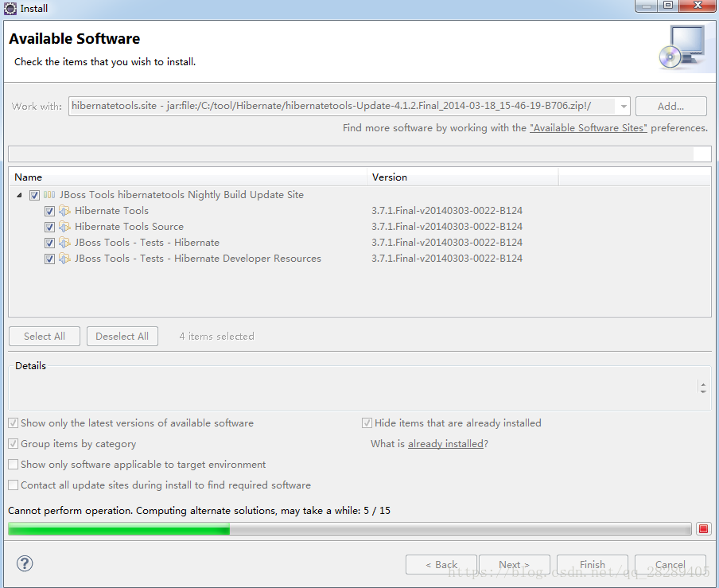Click the filter text field above the list

pyautogui.click(x=359, y=154)
